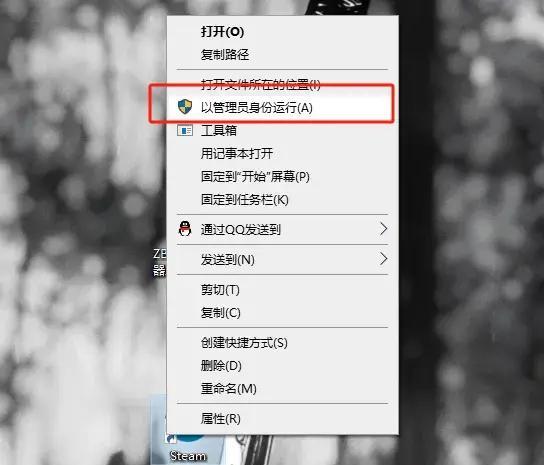Screen dimensions: 544x465
Task: Click the QQ penguin icon
Action: click(x=185, y=229)
